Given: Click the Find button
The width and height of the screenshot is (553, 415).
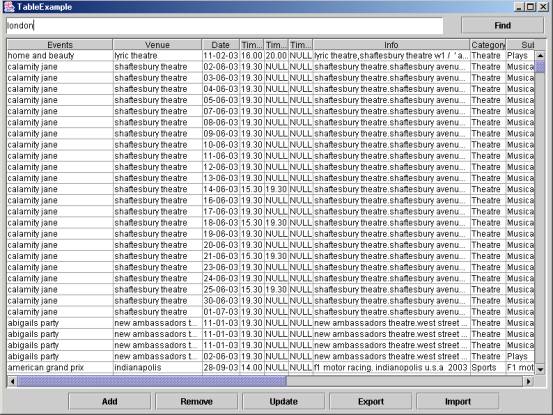Looking at the screenshot, I should (x=503, y=25).
